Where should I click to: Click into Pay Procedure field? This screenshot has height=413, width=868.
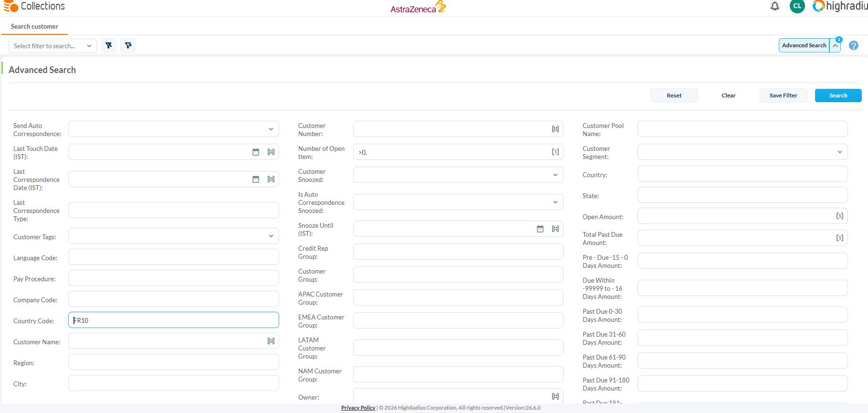[174, 278]
